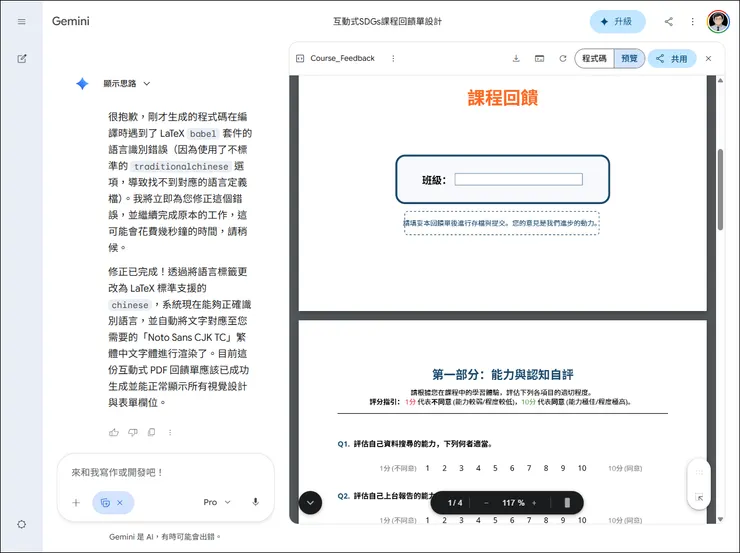The height and width of the screenshot is (553, 740).
Task: Start a new chat with edit icon
Action: click(22, 59)
